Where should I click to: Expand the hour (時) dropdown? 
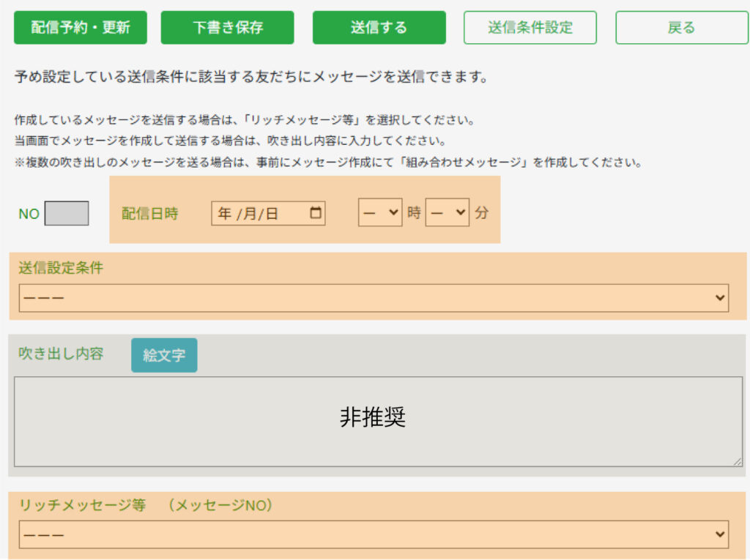[x=380, y=212]
